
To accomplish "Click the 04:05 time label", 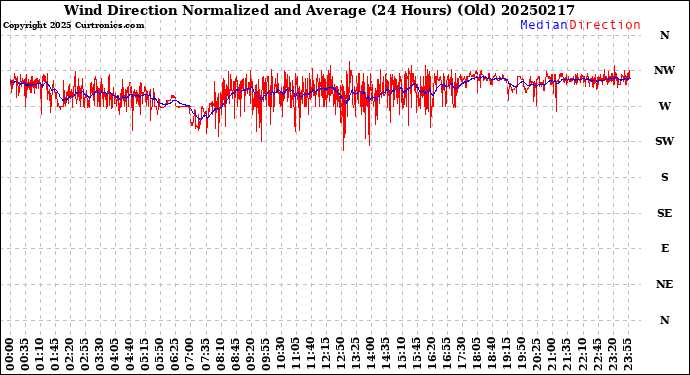I will [115, 355].
